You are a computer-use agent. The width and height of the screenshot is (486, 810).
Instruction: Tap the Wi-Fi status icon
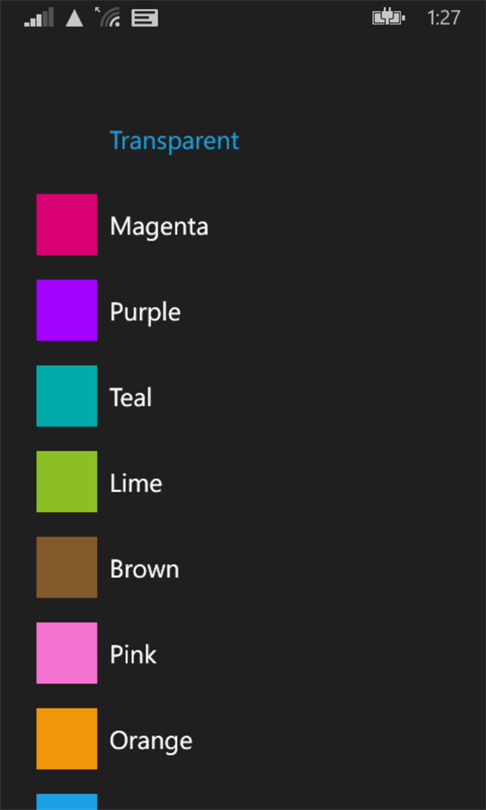pos(107,17)
